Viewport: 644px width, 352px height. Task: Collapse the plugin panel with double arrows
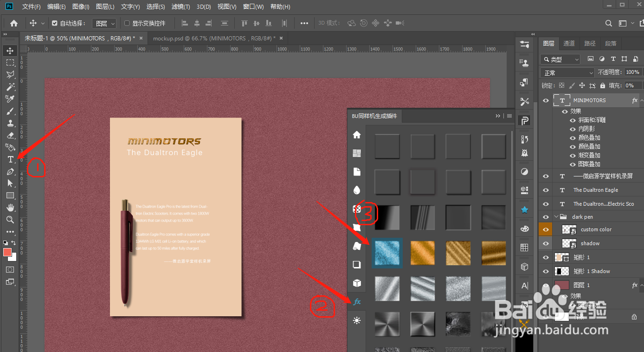[x=498, y=116]
